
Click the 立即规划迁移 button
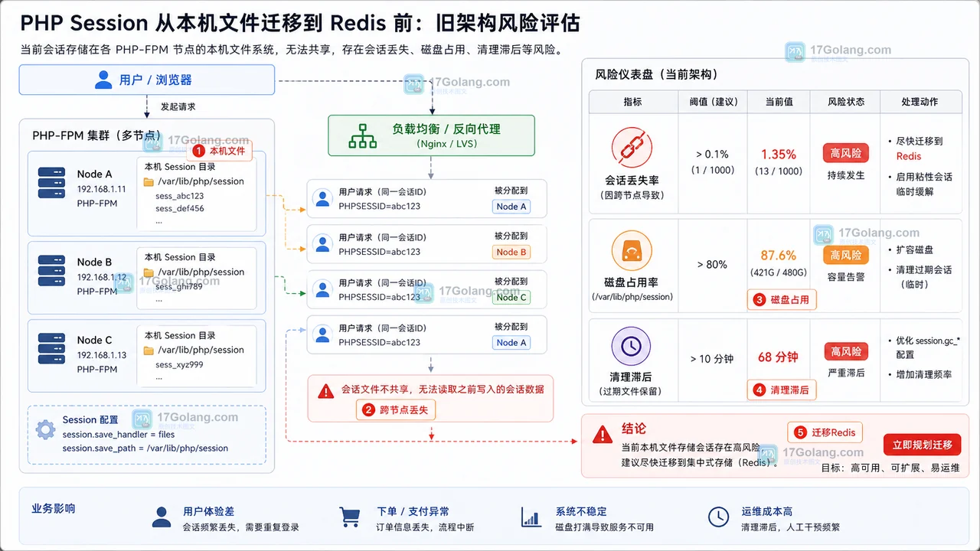tap(922, 445)
